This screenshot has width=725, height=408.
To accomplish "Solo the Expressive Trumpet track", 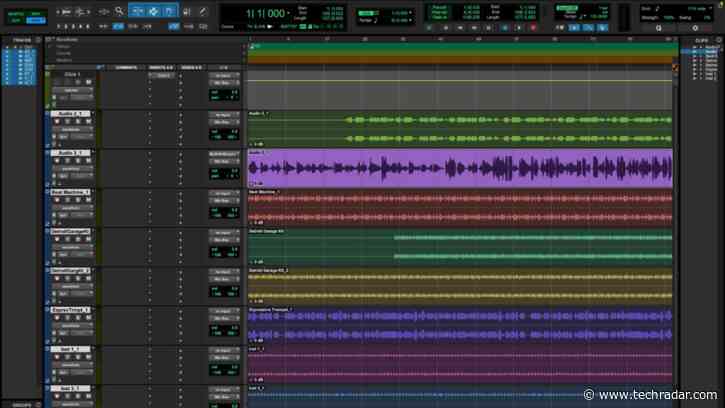I will tap(78, 318).
